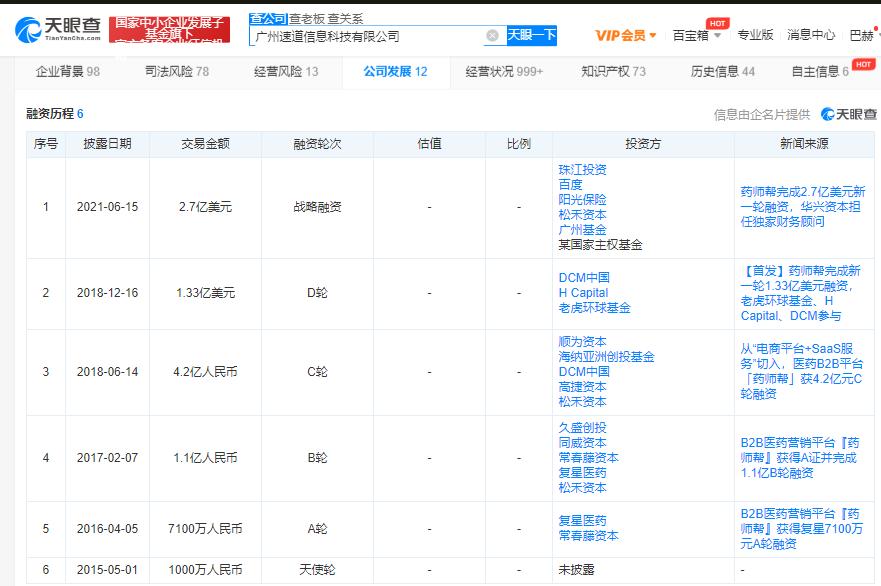
Task: Click the 披露日期 column header
Action: pyautogui.click(x=107, y=144)
